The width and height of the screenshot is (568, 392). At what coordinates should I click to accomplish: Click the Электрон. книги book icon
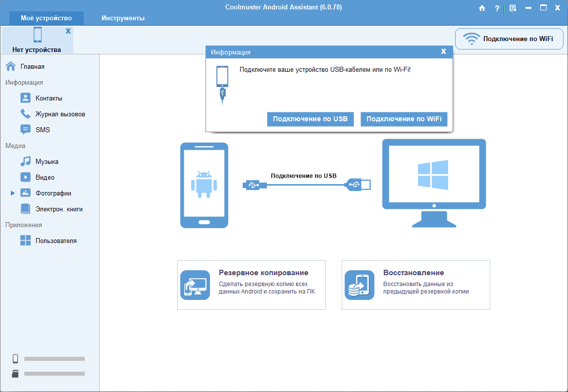[25, 209]
